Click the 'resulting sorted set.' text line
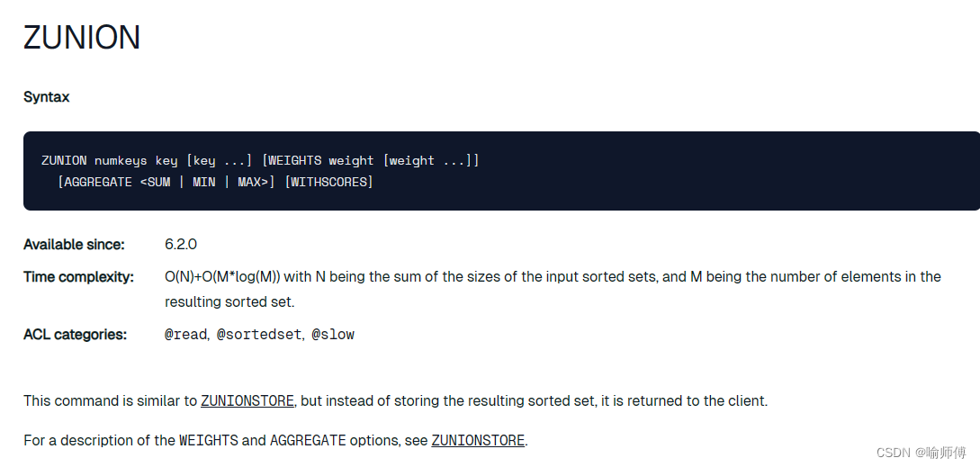The image size is (980, 467). pos(229,302)
